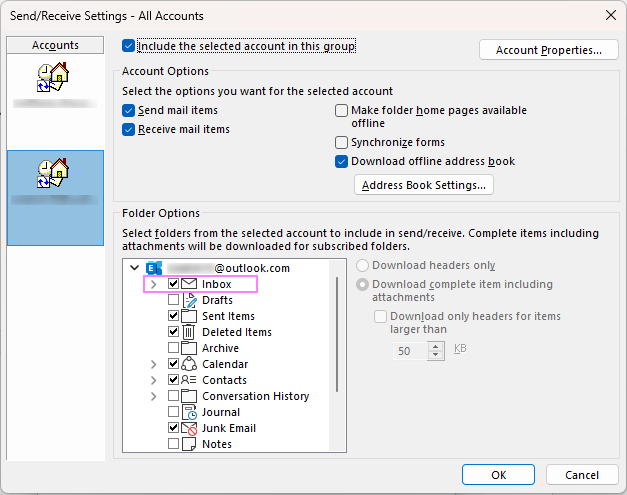Toggle Download offline address book
The image size is (627, 495).
click(341, 162)
